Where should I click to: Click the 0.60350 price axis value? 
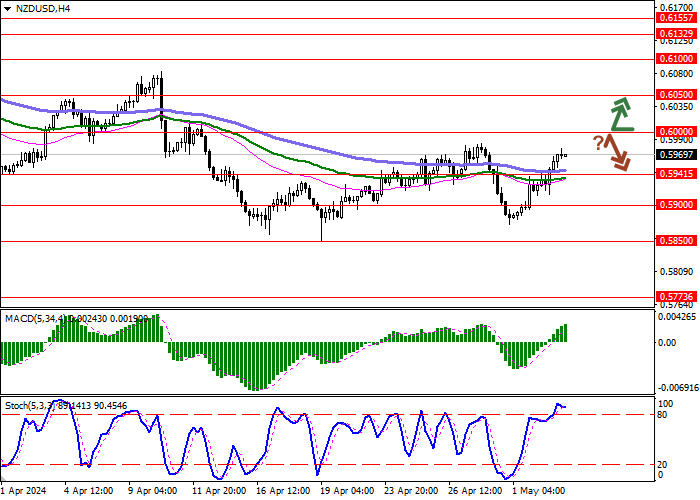click(677, 107)
